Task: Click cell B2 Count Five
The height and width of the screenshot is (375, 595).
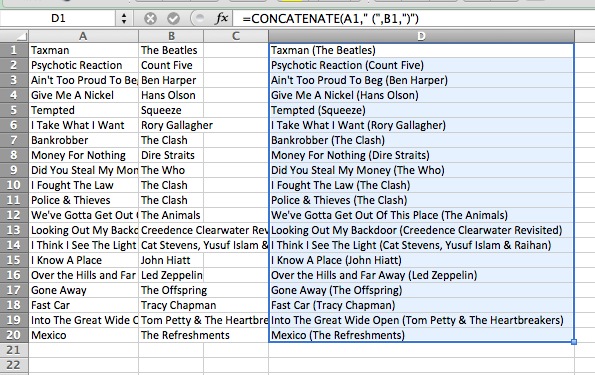Action: (x=171, y=65)
